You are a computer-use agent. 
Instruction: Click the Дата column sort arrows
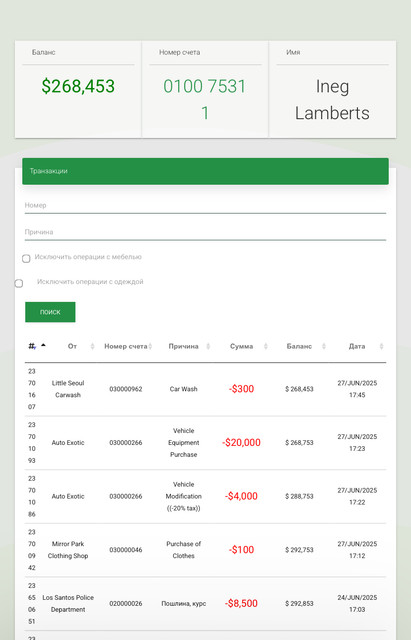[382, 346]
